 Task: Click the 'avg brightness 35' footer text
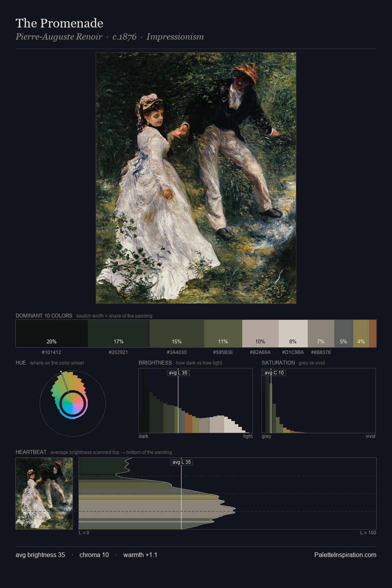(x=40, y=555)
